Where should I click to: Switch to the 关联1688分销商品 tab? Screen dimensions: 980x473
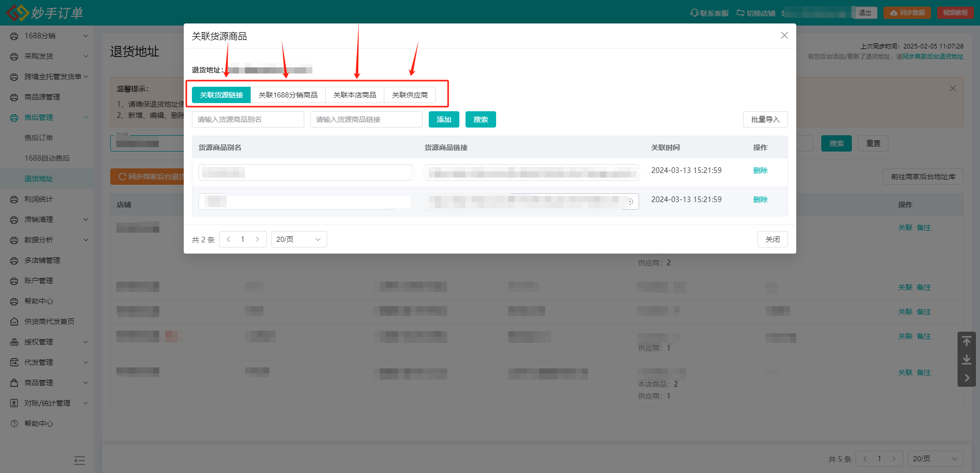(x=288, y=95)
